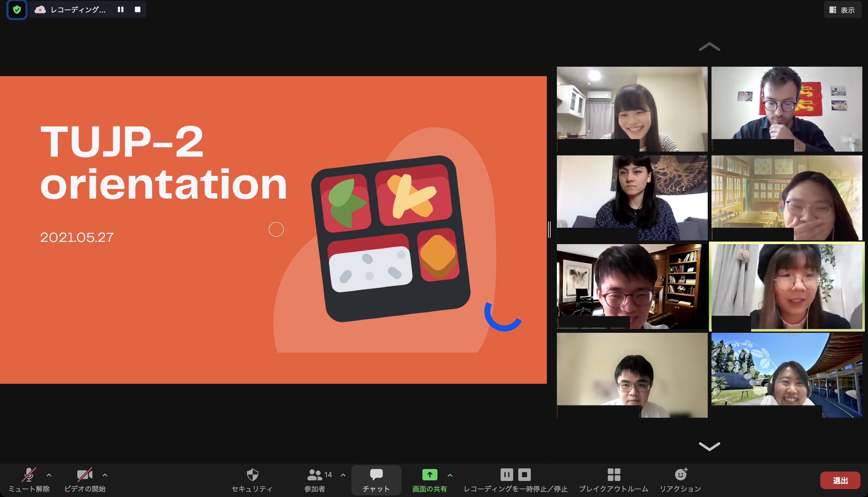Screen dimensions: 868x497
Task: Open Breakout Rooms (ブレイクアウトルーム)
Action: coord(614,480)
